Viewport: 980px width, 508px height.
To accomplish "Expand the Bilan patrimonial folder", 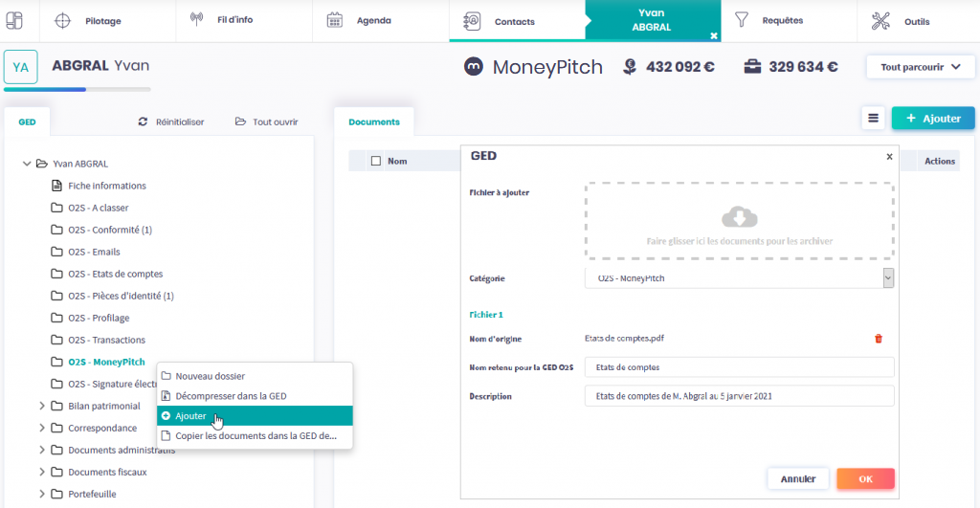I will [42, 406].
